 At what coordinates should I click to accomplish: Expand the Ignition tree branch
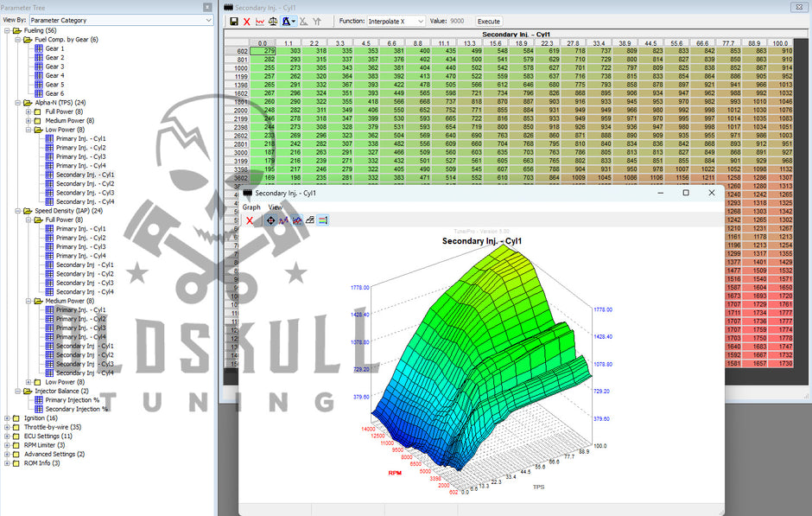pyautogui.click(x=8, y=417)
